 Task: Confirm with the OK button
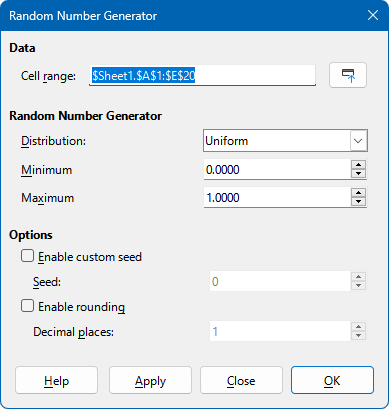click(332, 380)
